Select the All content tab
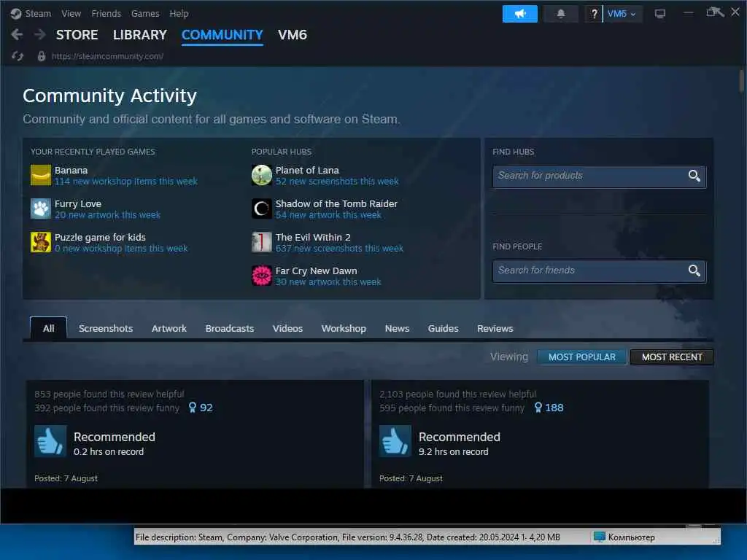The width and height of the screenshot is (747, 560). [48, 328]
